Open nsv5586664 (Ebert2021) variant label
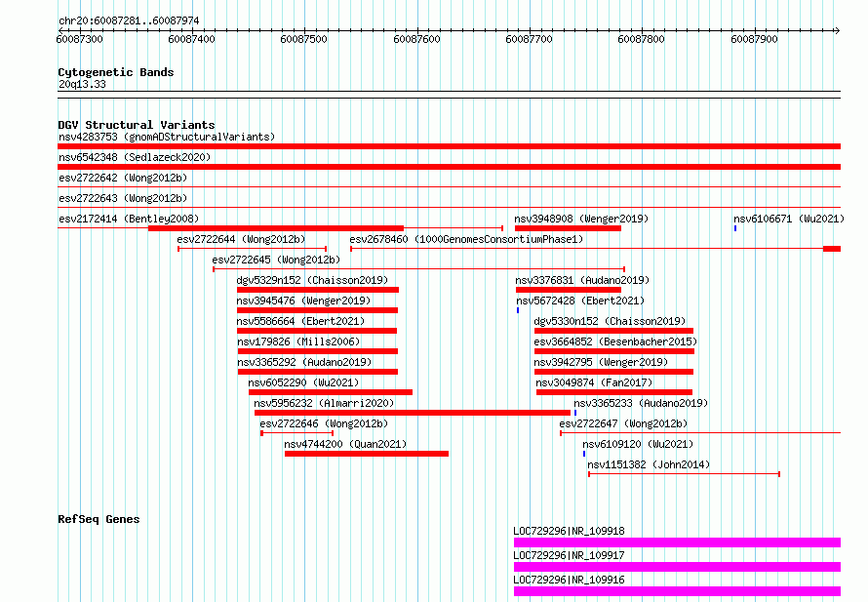This screenshot has height=602, width=868. (300, 321)
